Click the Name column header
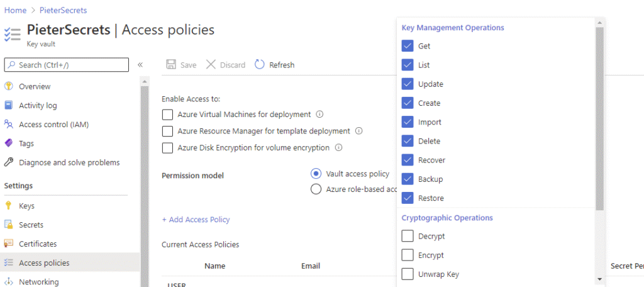Screen dimensions: 644x287 pos(215,266)
